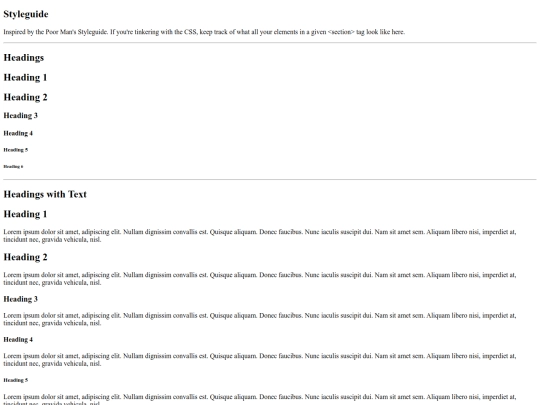Click the 'Inspired by the Poor Man's Styleguide' paragraph
The image size is (540, 405).
click(x=204, y=32)
